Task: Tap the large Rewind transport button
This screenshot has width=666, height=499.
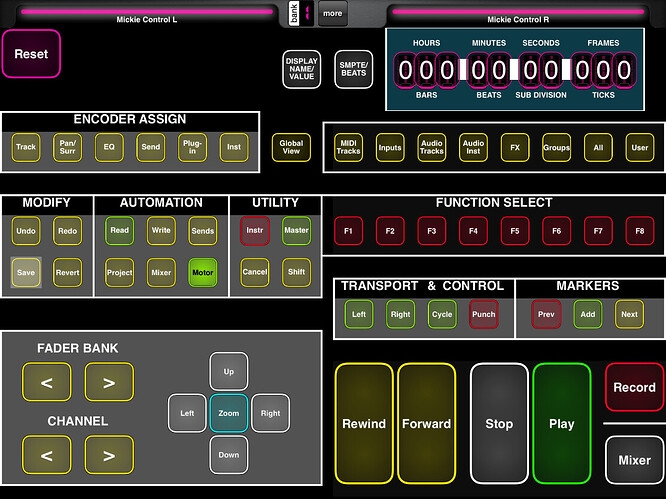Action: tap(364, 423)
